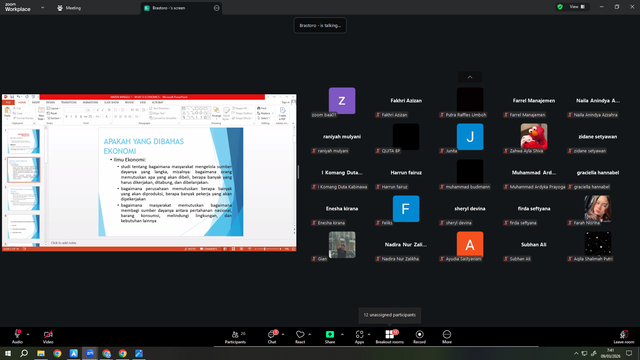The width and height of the screenshot is (640, 360).
Task: Open the INSERT ribbon tab
Action: [x=36, y=102]
